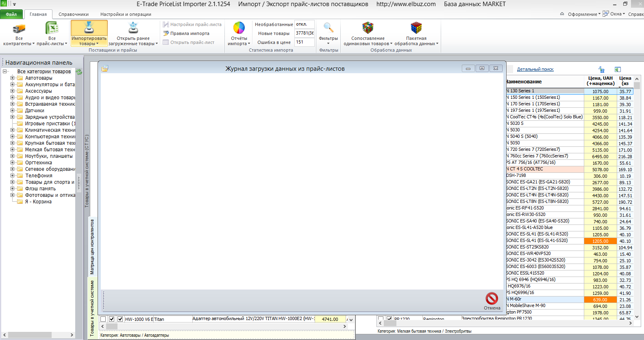Expand the Телефония category node
This screenshot has width=644, height=340.
(13, 176)
